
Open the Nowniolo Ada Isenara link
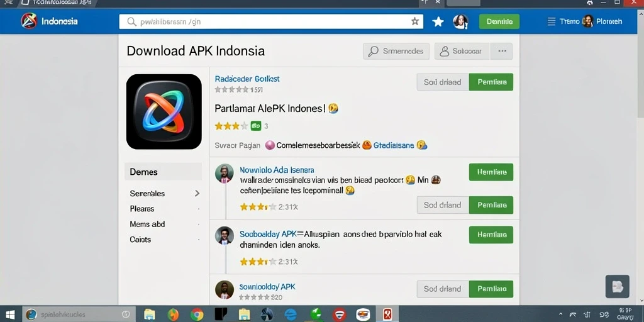tap(277, 170)
